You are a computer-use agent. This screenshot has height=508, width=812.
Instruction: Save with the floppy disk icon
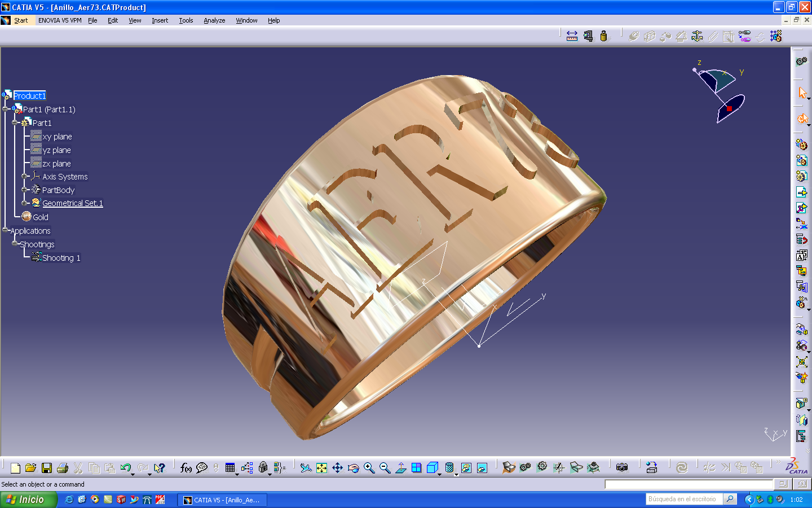point(47,468)
